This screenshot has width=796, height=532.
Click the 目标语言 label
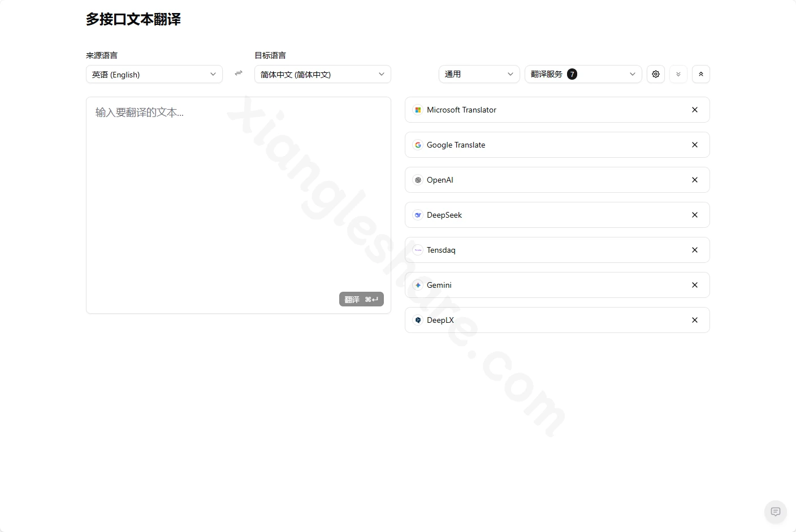270,55
